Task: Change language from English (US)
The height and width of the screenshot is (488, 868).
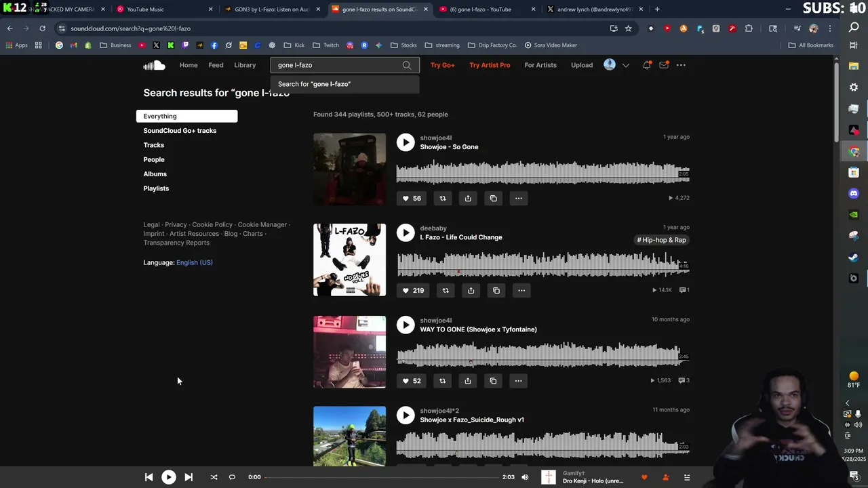Action: 194,262
